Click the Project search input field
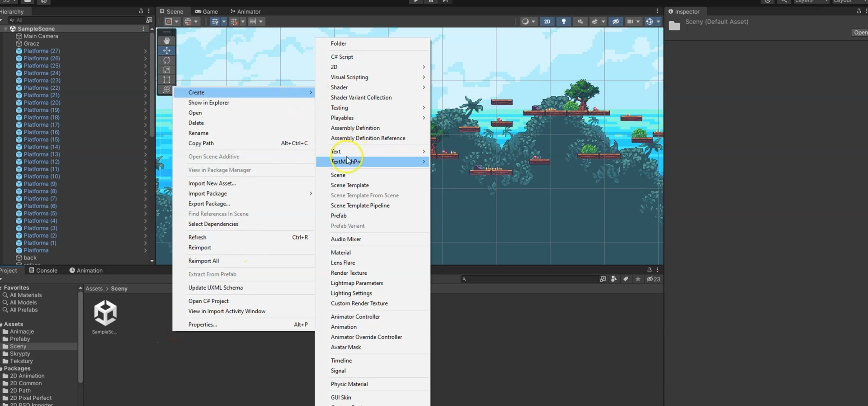The image size is (868, 406). [529, 279]
